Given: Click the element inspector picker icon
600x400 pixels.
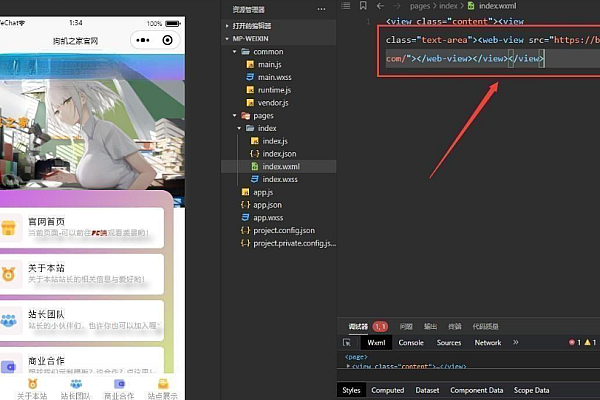Looking at the screenshot, I should pyautogui.click(x=347, y=343).
